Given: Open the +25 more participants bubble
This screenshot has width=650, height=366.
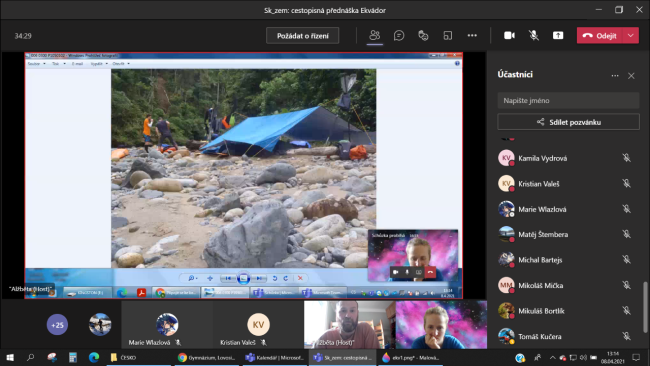Looking at the screenshot, I should point(57,325).
